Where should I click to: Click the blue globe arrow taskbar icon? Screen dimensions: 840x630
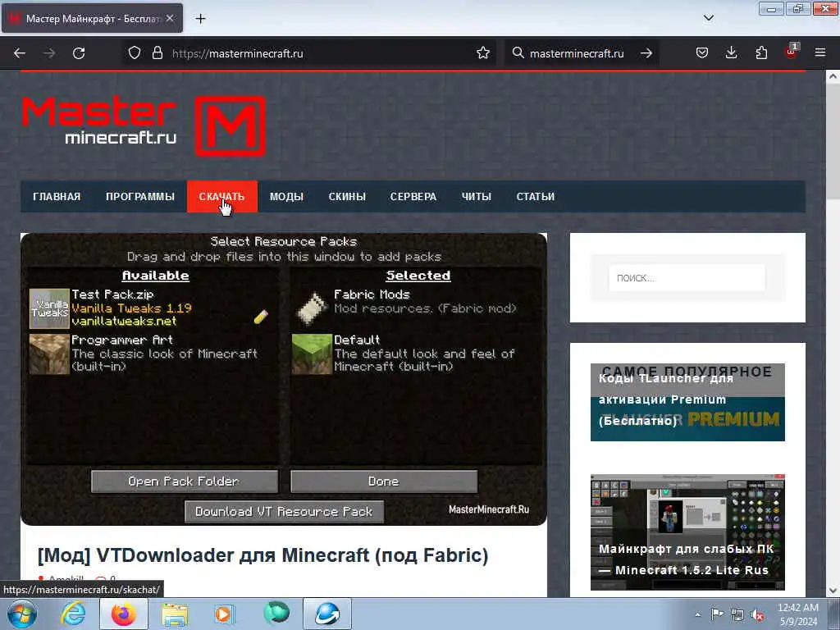327,614
